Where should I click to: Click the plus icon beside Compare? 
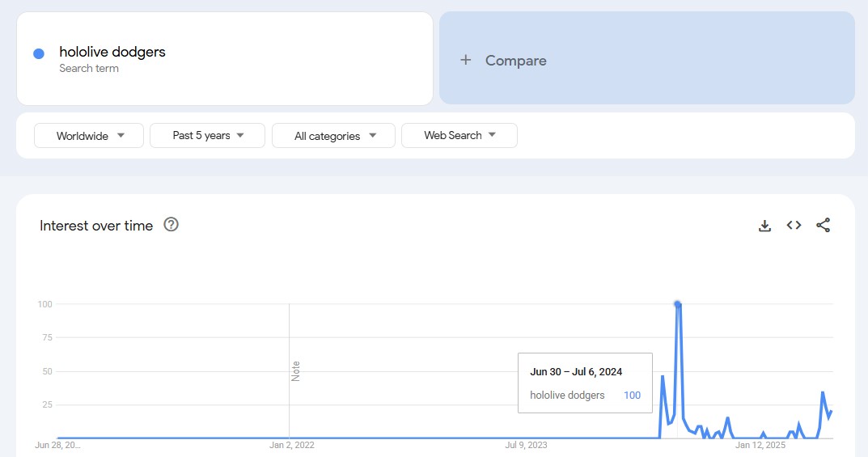click(x=465, y=60)
